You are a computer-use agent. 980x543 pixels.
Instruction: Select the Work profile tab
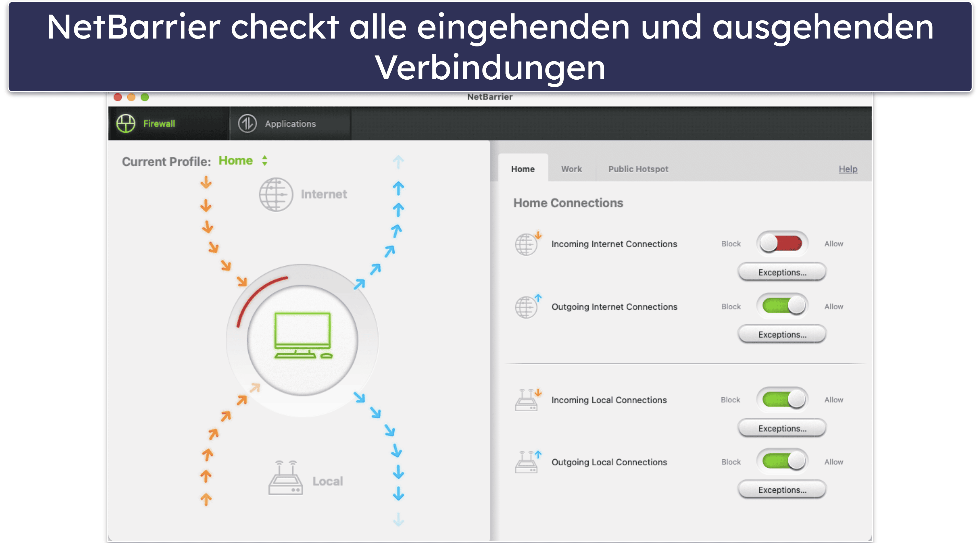pyautogui.click(x=571, y=169)
